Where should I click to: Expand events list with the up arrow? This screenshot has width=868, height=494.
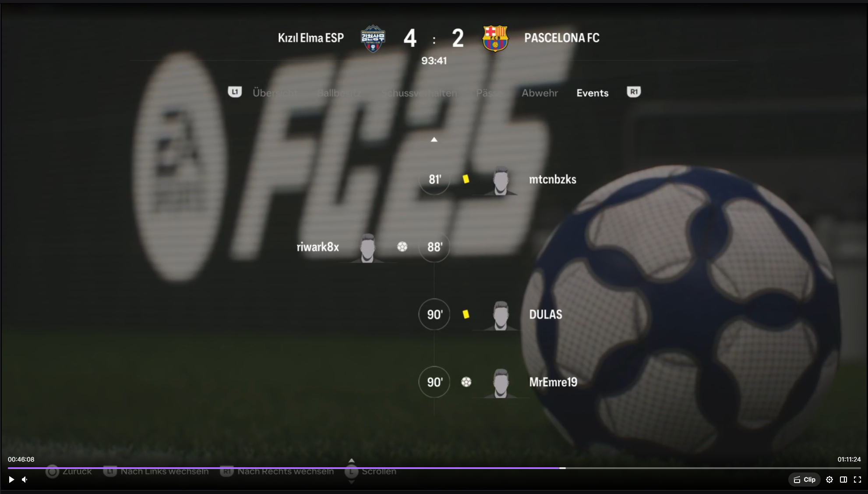[434, 139]
